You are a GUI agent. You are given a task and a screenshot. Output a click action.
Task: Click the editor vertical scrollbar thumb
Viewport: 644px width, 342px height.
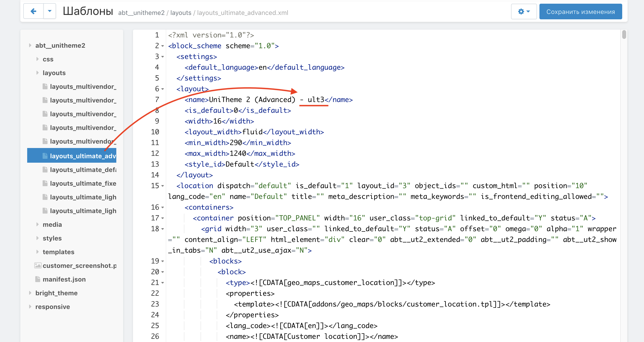click(x=624, y=34)
